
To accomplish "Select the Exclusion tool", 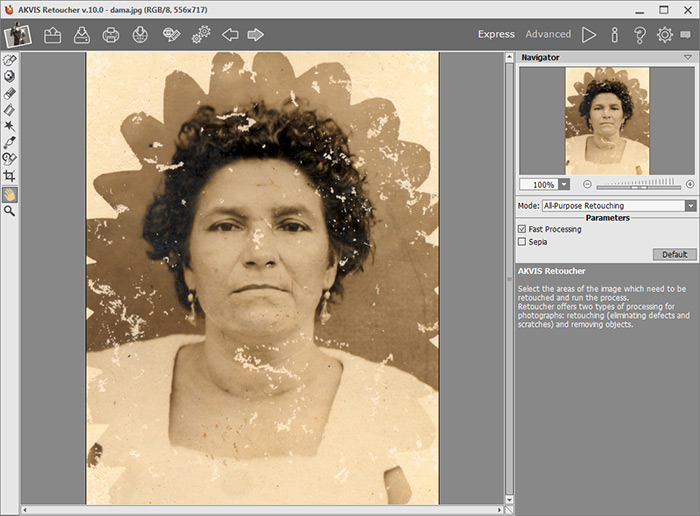I will pyautogui.click(x=9, y=76).
